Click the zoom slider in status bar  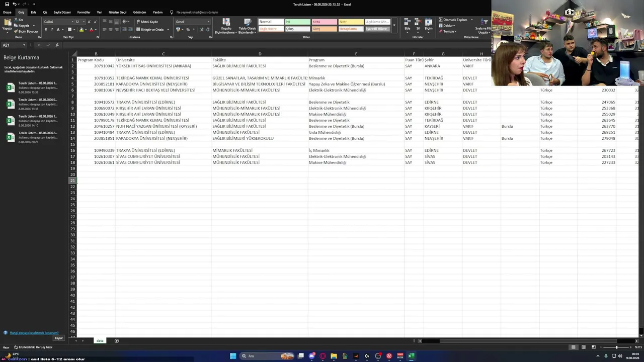[616, 347]
